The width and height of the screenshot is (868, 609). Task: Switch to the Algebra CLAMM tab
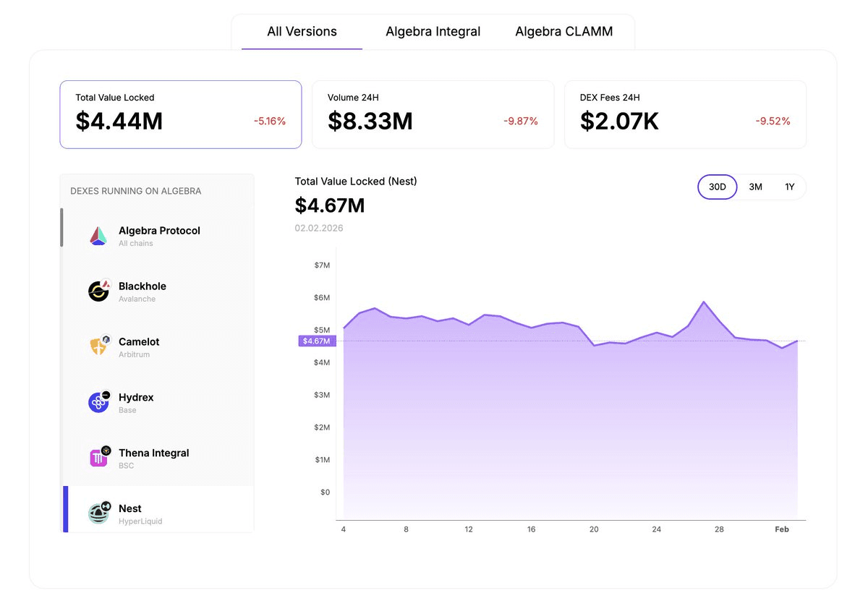(563, 32)
